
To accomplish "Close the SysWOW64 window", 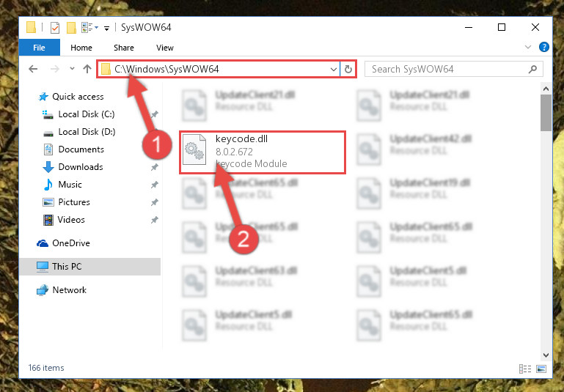I will (535, 27).
